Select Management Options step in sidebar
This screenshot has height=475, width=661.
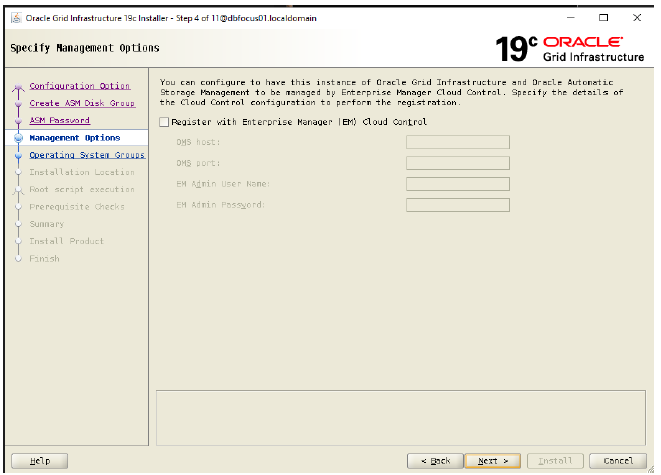(75, 138)
